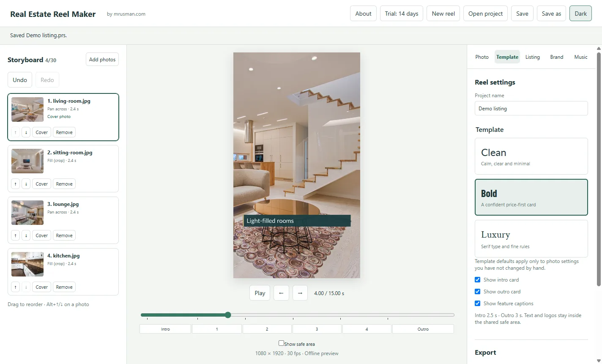Toggle Dark mode button
602x364 pixels.
tap(580, 14)
